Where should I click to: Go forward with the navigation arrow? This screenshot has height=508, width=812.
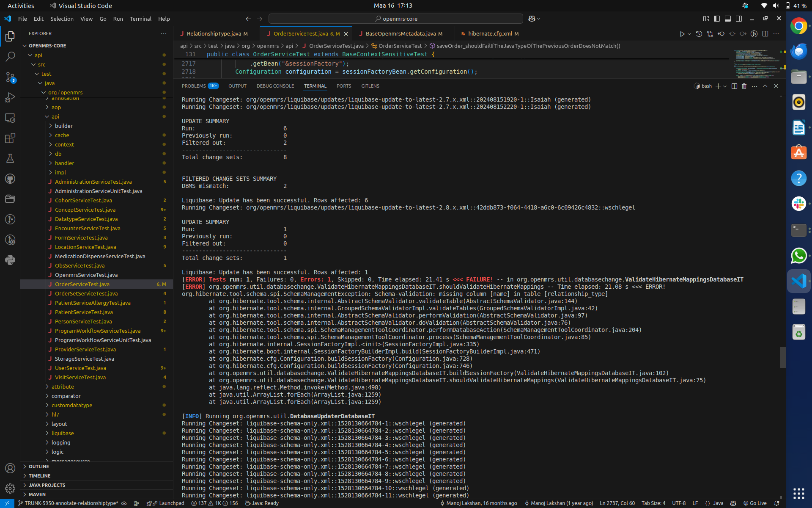pyautogui.click(x=260, y=19)
